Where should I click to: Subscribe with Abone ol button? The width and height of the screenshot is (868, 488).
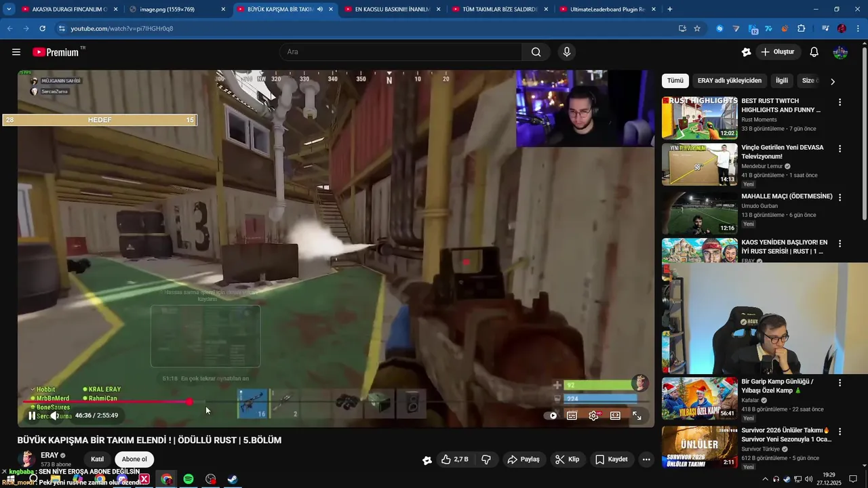pos(134,460)
